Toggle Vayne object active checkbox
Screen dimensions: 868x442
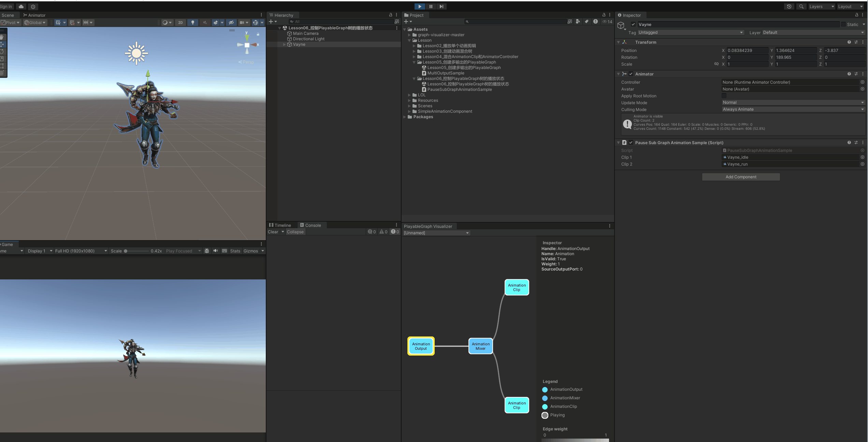[633, 24]
